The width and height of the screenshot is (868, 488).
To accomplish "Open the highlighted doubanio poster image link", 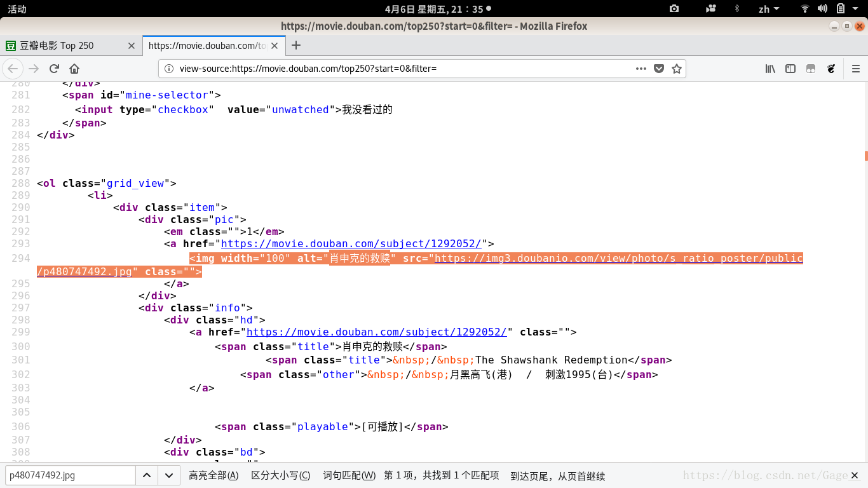I will click(420, 265).
